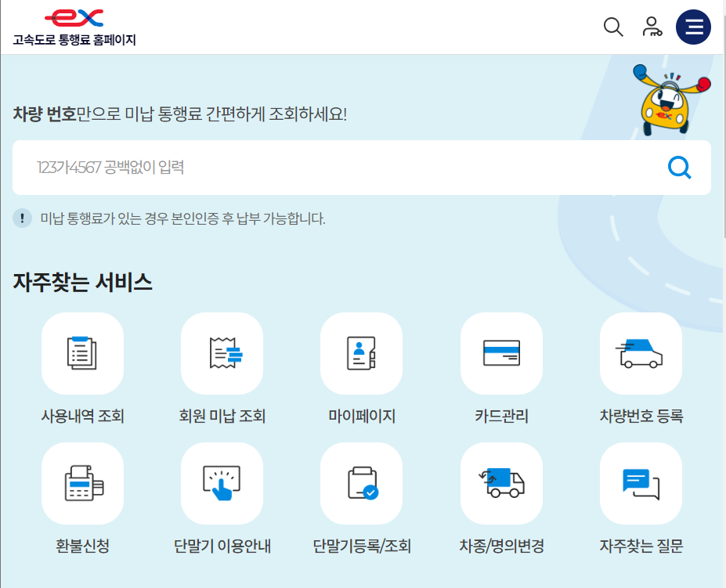This screenshot has height=588, width=726.
Task: Open the header search magnifier icon
Action: pyautogui.click(x=613, y=27)
